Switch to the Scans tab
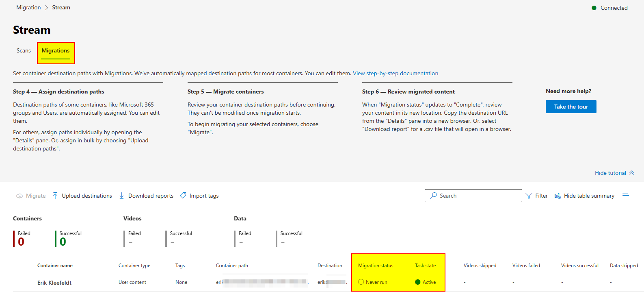644x292 pixels. tap(24, 51)
